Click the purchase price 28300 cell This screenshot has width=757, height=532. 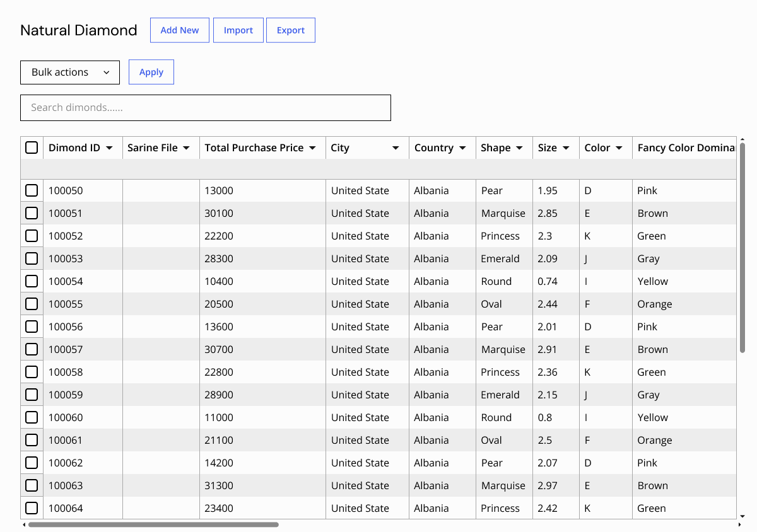pyautogui.click(x=262, y=258)
